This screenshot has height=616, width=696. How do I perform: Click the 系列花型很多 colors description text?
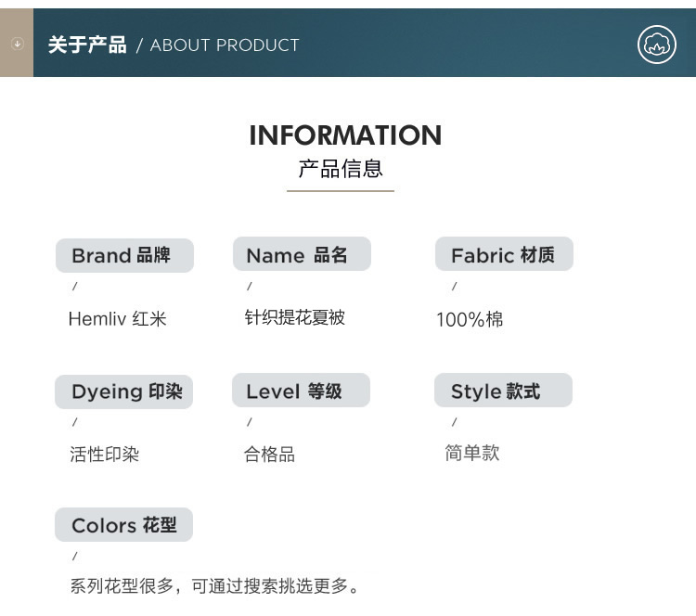(214, 585)
